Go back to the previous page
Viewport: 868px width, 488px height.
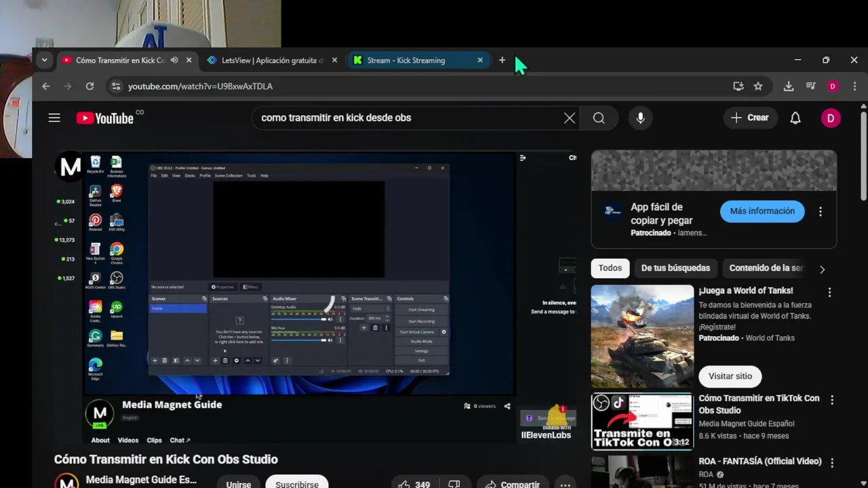45,86
